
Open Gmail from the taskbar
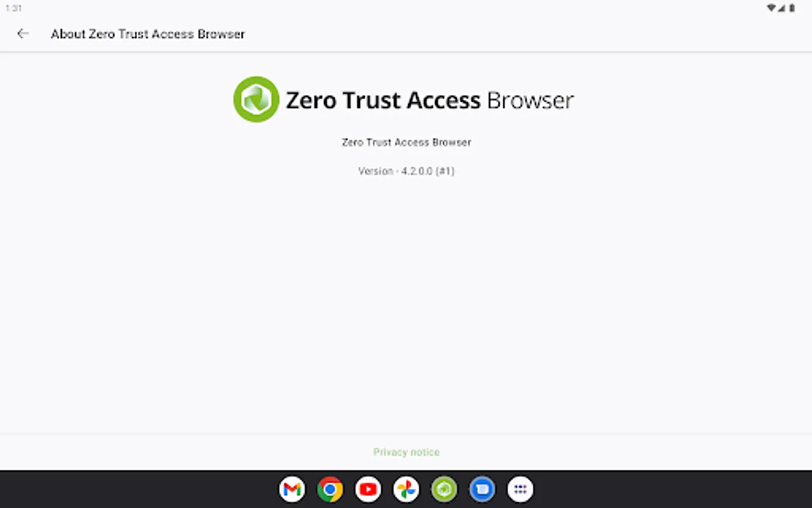click(x=292, y=489)
